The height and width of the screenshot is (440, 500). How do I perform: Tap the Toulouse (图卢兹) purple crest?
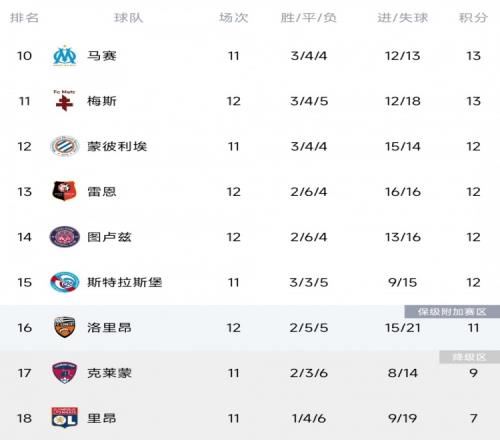65,237
